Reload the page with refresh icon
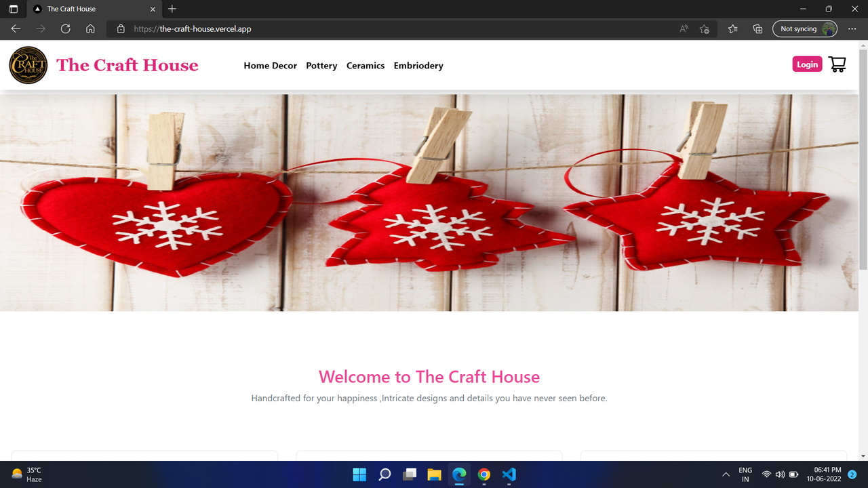868x488 pixels. tap(66, 29)
